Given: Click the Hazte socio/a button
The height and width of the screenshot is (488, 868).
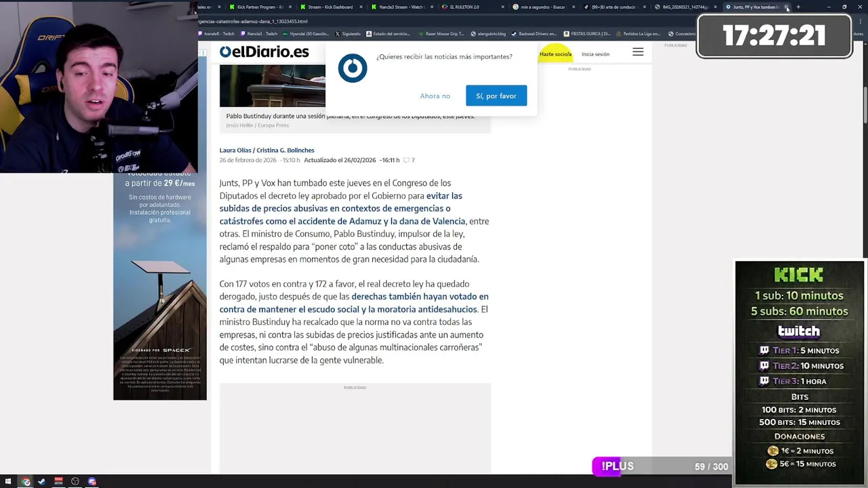Looking at the screenshot, I should pos(555,54).
